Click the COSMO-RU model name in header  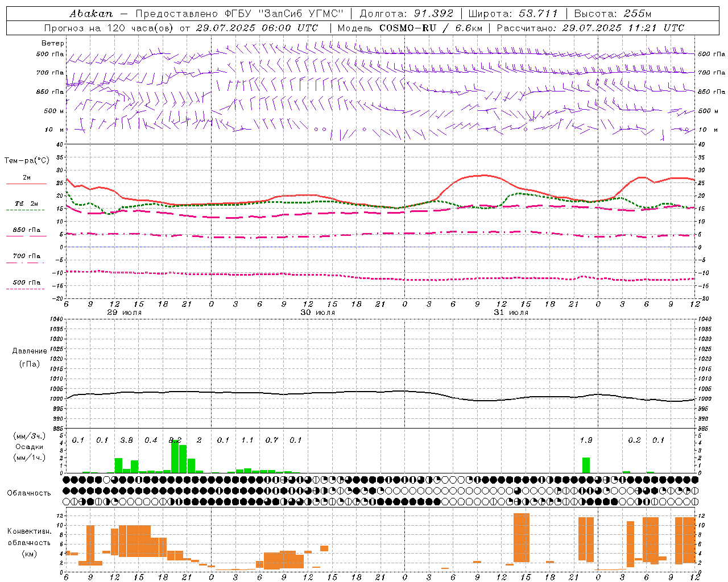click(407, 28)
